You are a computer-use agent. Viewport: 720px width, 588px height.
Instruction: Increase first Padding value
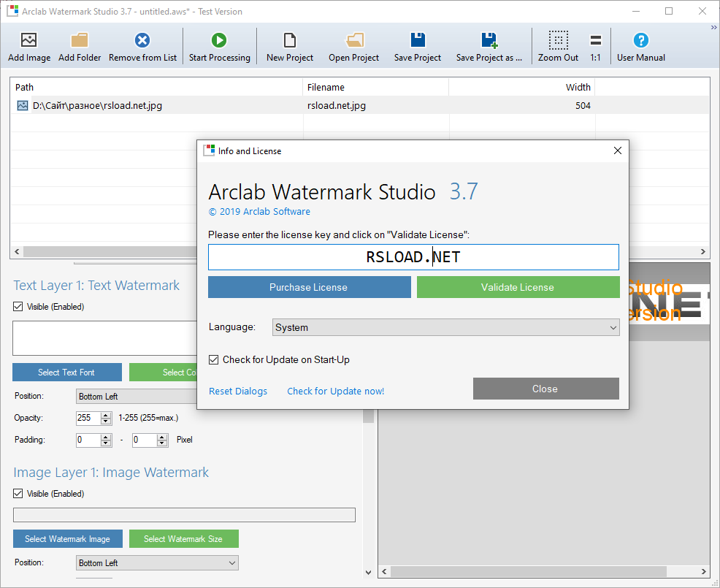(x=106, y=437)
